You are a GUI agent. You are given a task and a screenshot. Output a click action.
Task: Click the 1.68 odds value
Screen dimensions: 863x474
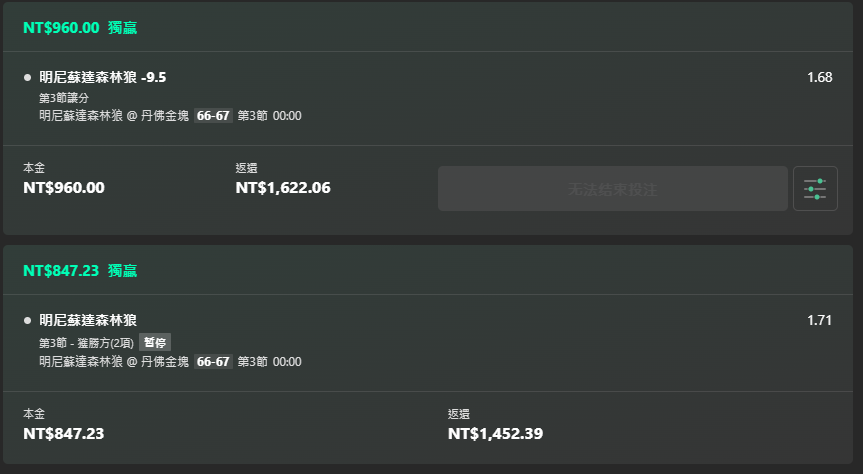[820, 78]
